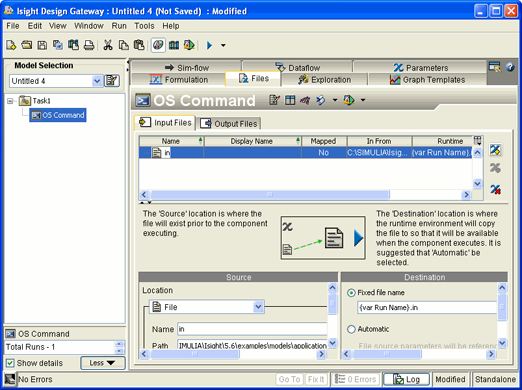Screen dimensions: 522x390
Task: Click the red-blue graph icon in OS Command header
Action: pos(305,100)
